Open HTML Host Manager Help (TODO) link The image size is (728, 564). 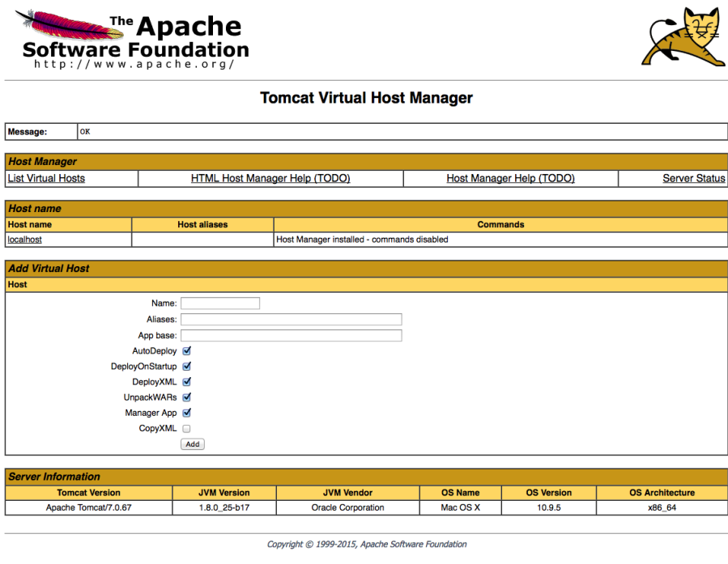pyautogui.click(x=270, y=178)
